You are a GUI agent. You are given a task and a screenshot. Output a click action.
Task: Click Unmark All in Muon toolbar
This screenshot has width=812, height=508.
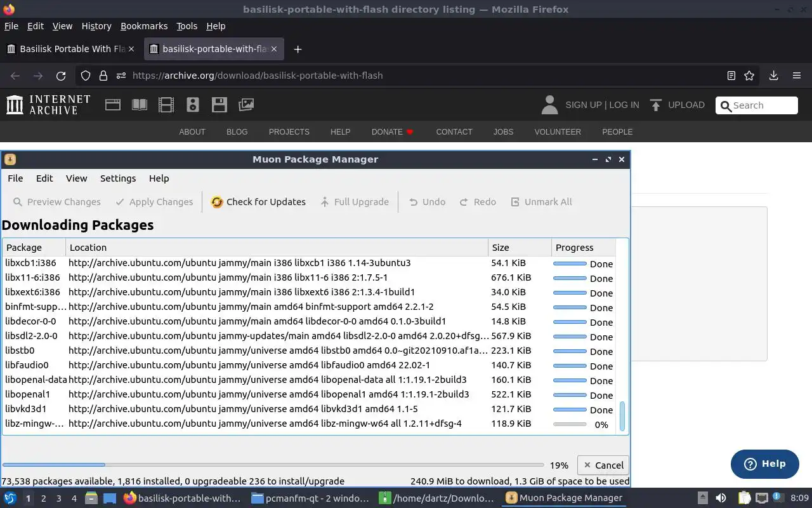(x=541, y=202)
